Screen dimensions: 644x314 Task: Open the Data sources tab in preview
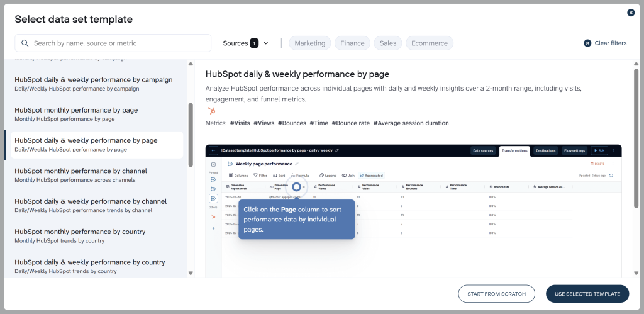[x=484, y=150]
